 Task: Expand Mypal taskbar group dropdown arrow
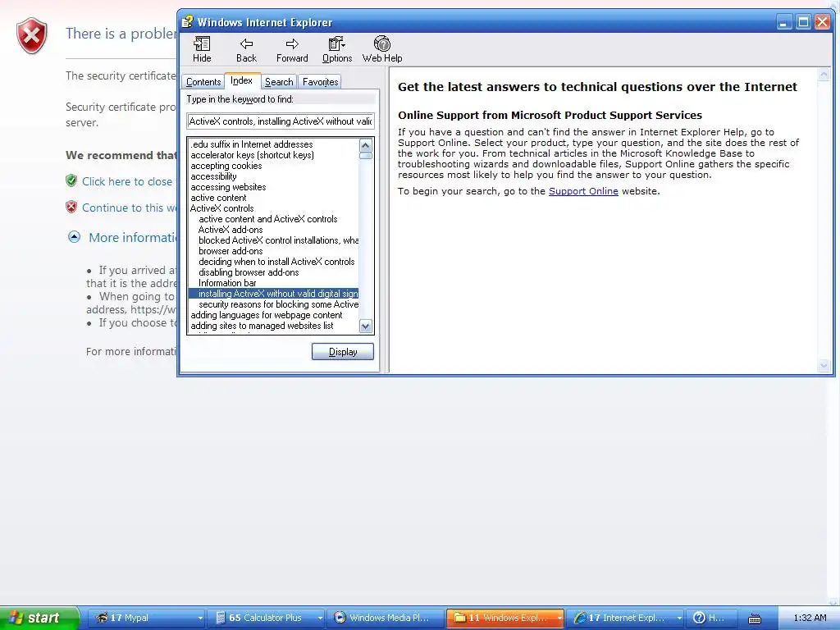click(x=200, y=619)
